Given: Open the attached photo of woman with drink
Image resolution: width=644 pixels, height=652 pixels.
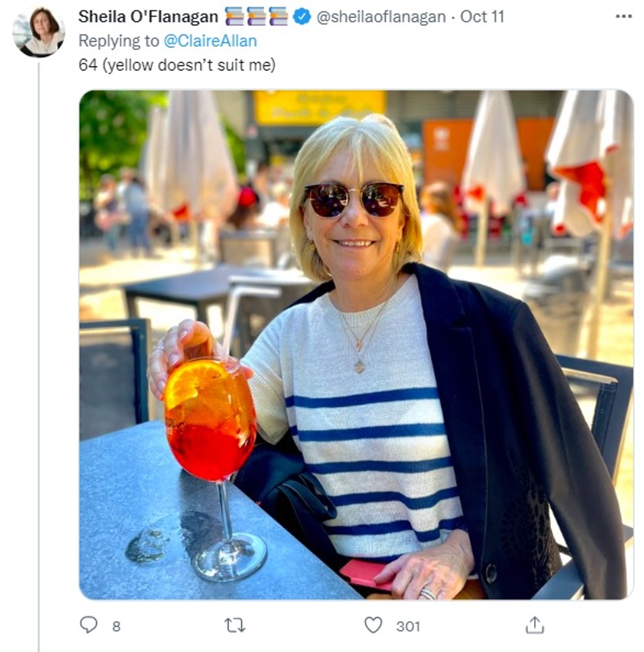Looking at the screenshot, I should pos(356,344).
